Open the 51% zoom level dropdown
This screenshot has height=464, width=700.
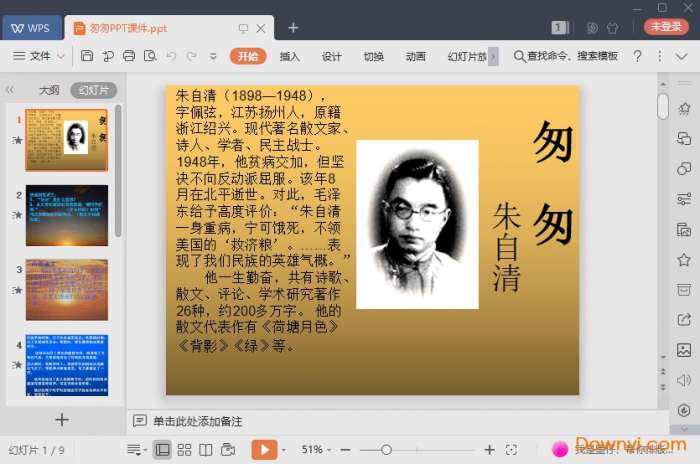tap(316, 450)
